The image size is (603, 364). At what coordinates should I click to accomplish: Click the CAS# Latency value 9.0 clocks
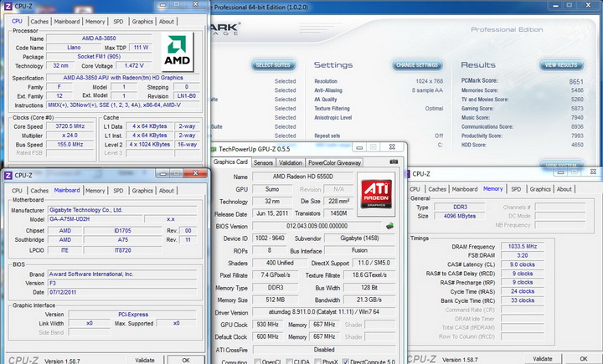coord(523,264)
